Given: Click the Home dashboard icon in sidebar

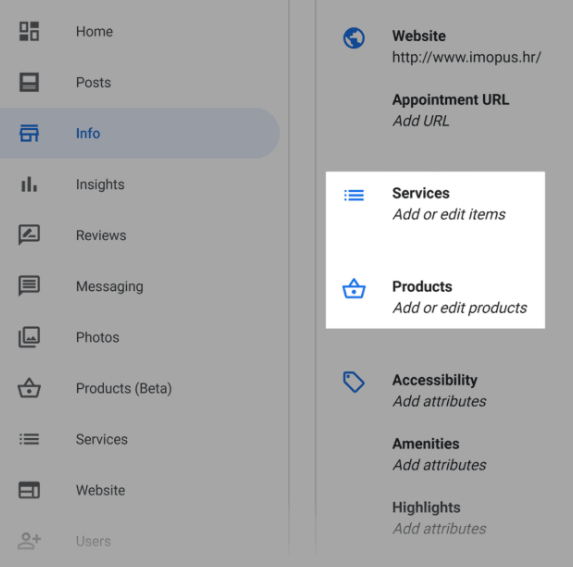Looking at the screenshot, I should coord(29,31).
